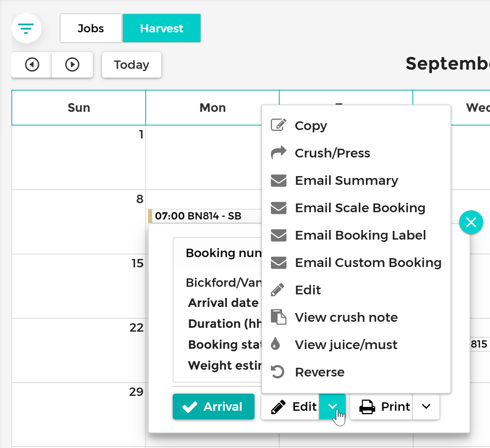
Task: Go to previous month arrow
Action: pos(32,65)
